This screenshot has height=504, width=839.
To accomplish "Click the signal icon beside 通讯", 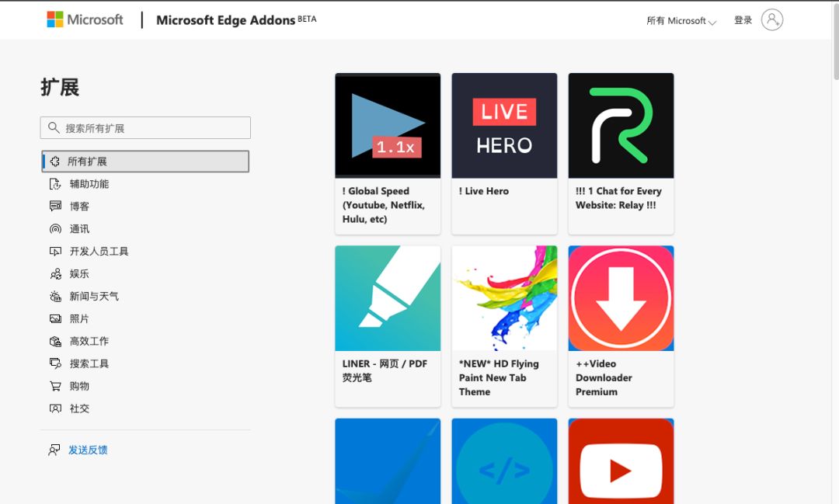I will pos(55,229).
